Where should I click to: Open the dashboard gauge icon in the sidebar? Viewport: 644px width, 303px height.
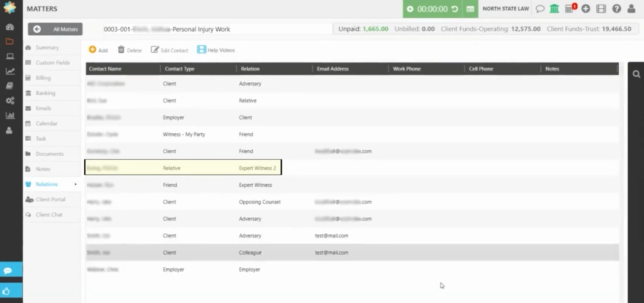click(10, 27)
